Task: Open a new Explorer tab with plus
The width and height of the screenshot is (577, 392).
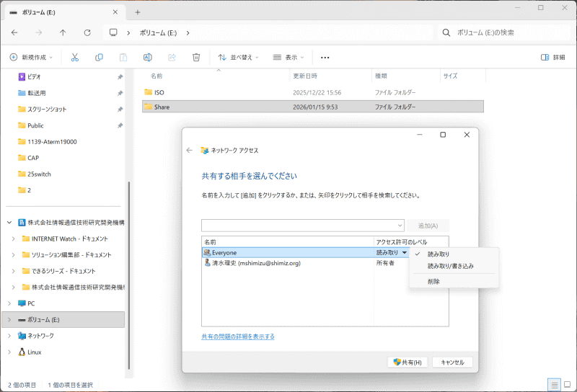Action: [138, 12]
